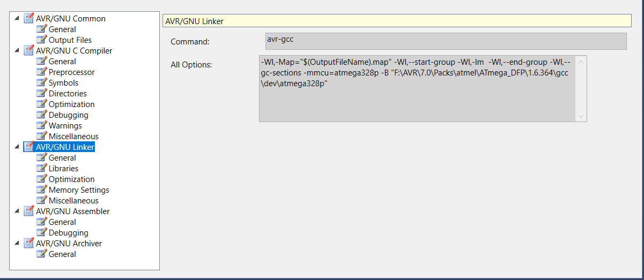Screen dimensions: 644x280
Task: Open the Directories settings
Action: pyautogui.click(x=68, y=94)
